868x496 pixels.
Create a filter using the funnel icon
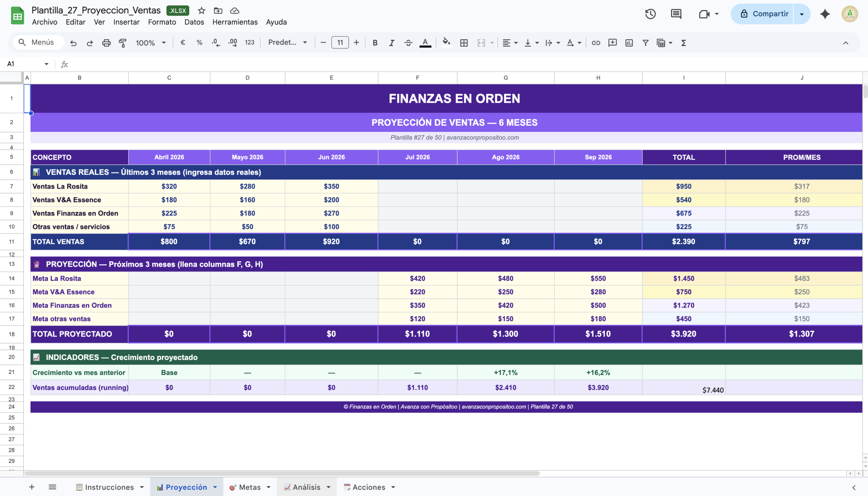coord(645,43)
